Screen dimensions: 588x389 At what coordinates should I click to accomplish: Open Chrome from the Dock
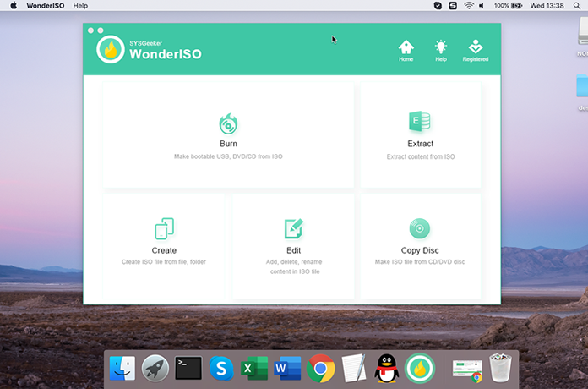321,369
